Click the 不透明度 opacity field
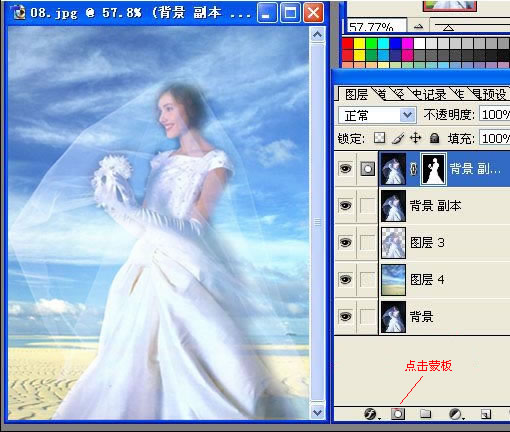The height and width of the screenshot is (432, 510). pos(495,115)
